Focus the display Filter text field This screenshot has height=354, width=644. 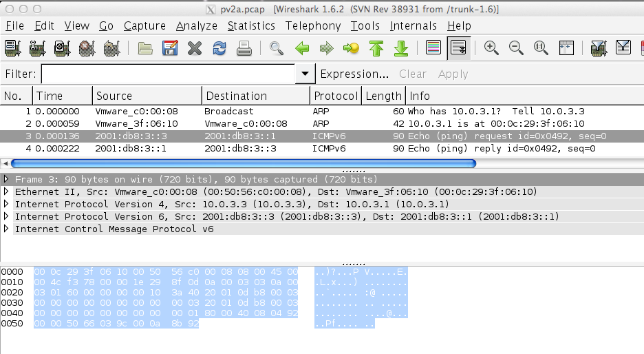coord(169,74)
